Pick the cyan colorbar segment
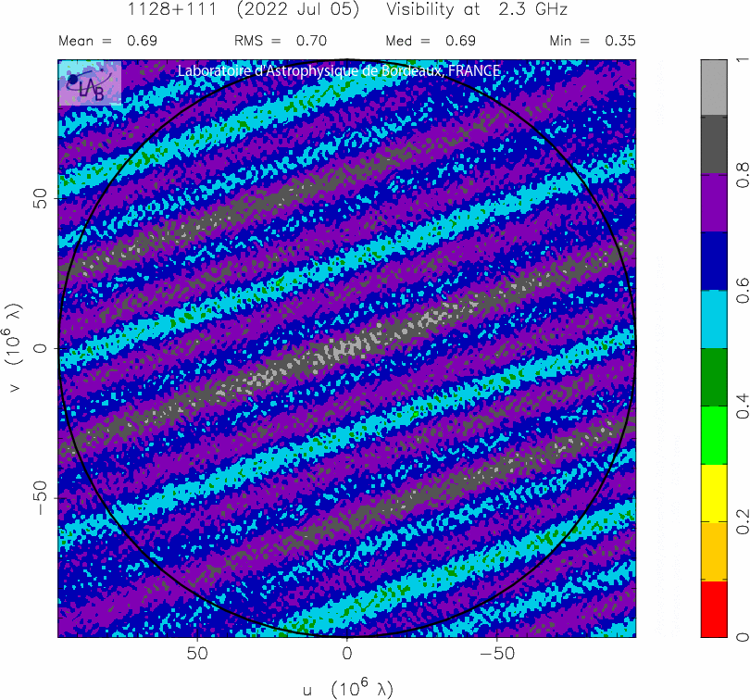750x700 pixels. coord(714,319)
